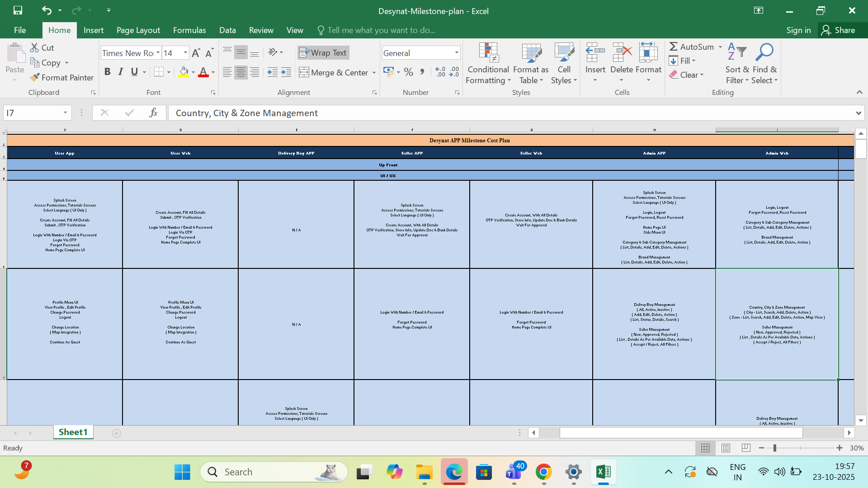Toggle Bold formatting
The width and height of the screenshot is (868, 488).
[107, 72]
